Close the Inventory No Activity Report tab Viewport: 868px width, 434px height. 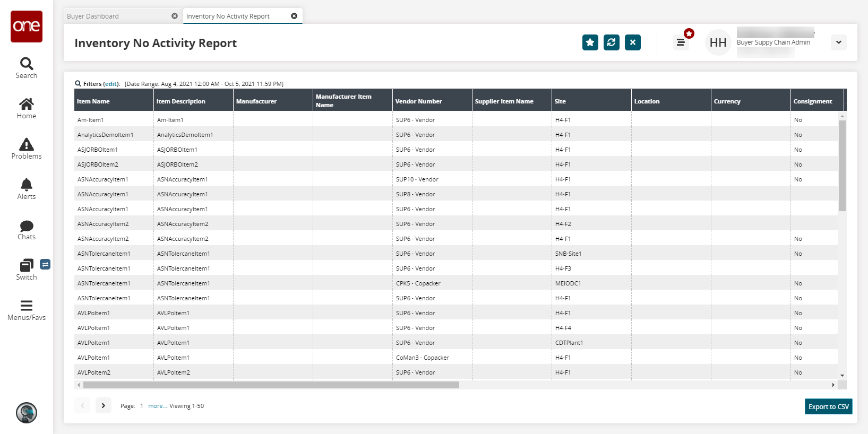click(294, 16)
